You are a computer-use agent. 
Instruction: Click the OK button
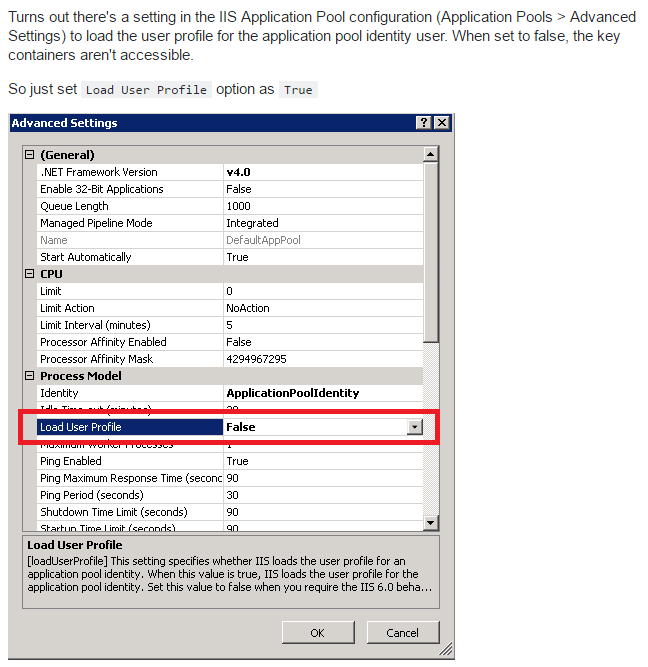point(317,632)
